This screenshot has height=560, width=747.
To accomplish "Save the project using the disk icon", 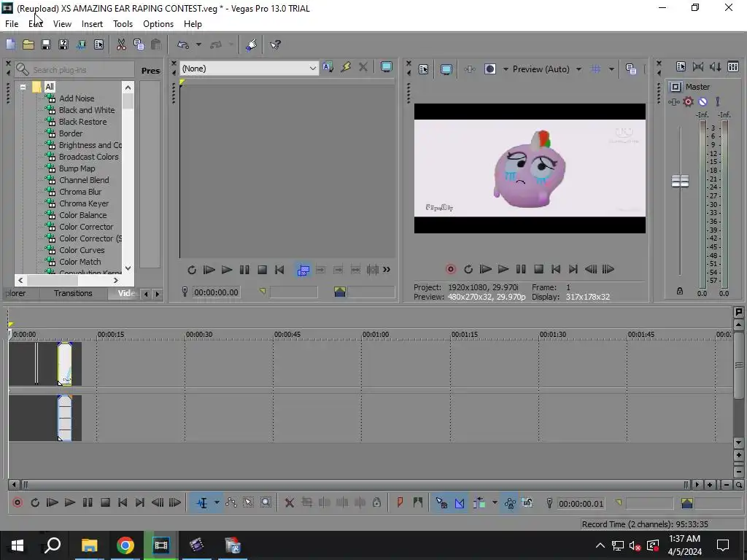I will click(46, 44).
